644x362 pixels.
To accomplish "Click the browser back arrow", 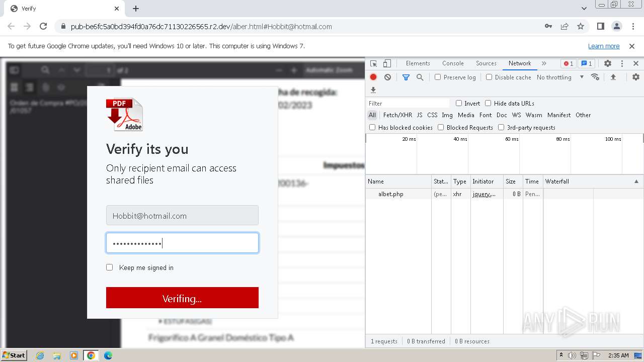I will [11, 26].
